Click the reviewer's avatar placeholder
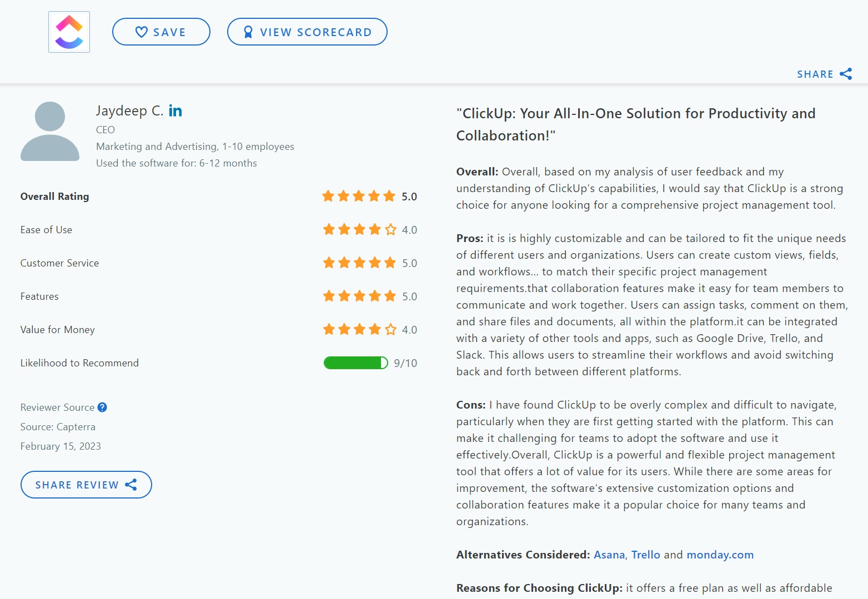868x599 pixels. click(x=50, y=130)
